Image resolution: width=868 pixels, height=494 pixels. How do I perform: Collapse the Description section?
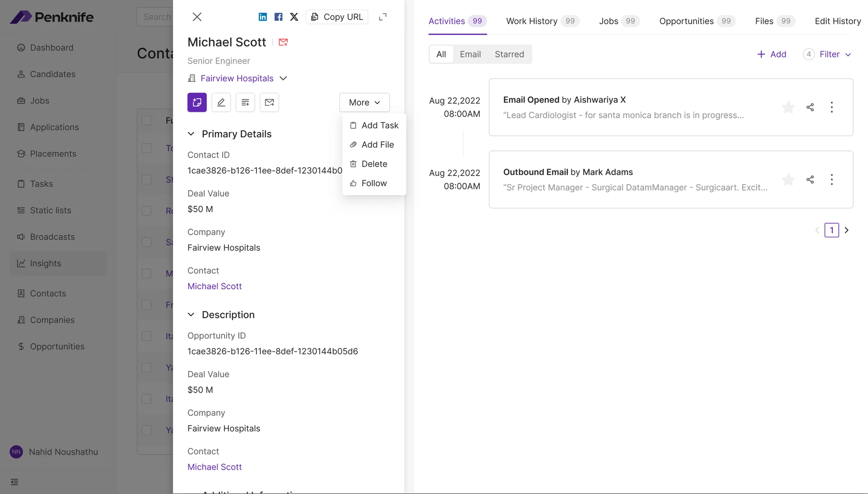coord(191,315)
